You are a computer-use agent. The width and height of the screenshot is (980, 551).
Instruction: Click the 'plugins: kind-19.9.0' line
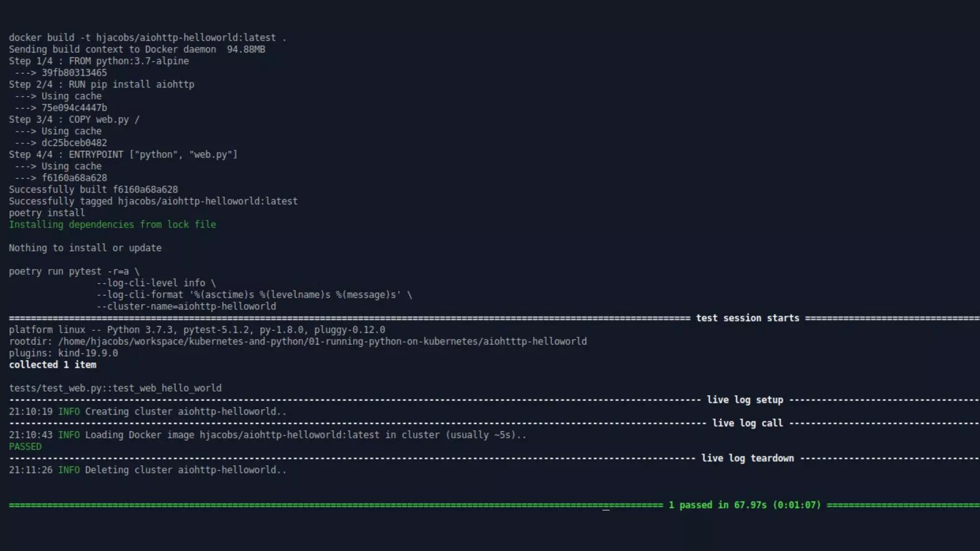pyautogui.click(x=63, y=353)
